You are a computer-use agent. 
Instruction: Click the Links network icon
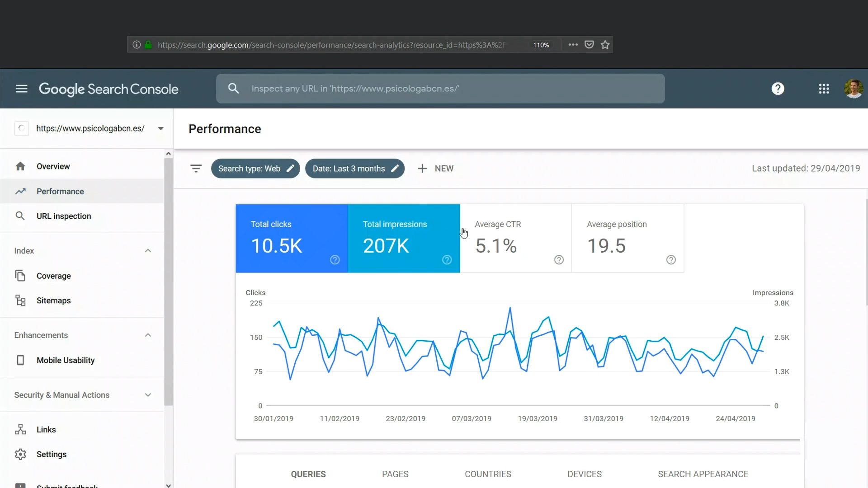point(20,429)
